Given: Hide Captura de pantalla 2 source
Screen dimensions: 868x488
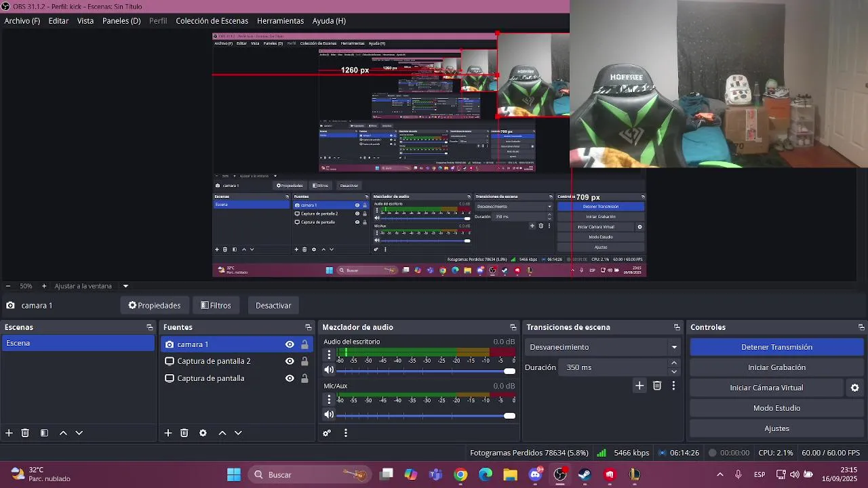Looking at the screenshot, I should tap(290, 361).
